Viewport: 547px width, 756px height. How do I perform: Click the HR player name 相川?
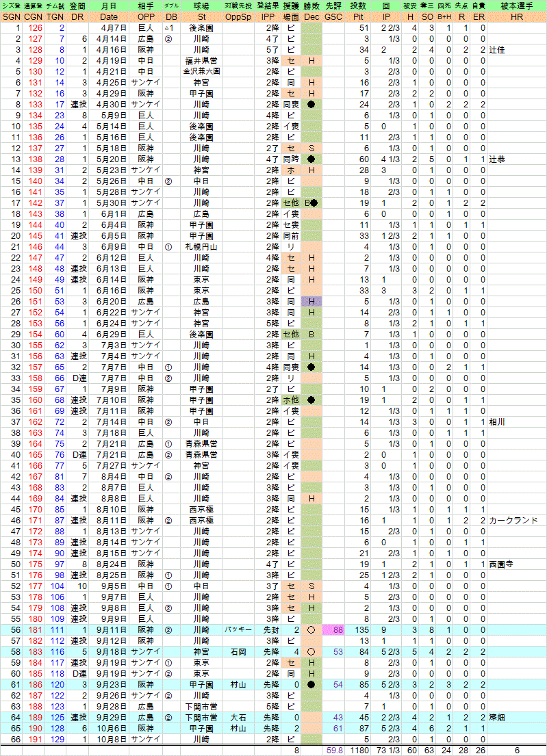tap(497, 422)
